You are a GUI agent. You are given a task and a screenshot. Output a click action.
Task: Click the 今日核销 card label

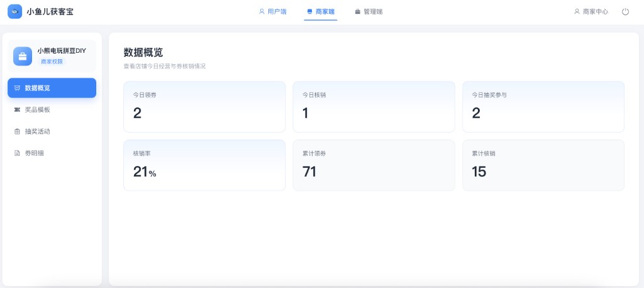(314, 95)
